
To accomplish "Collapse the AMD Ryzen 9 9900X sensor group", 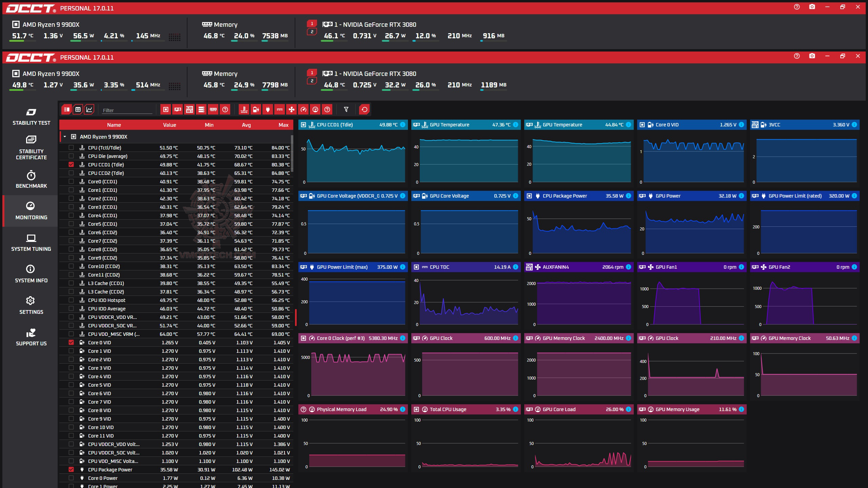I will point(65,137).
